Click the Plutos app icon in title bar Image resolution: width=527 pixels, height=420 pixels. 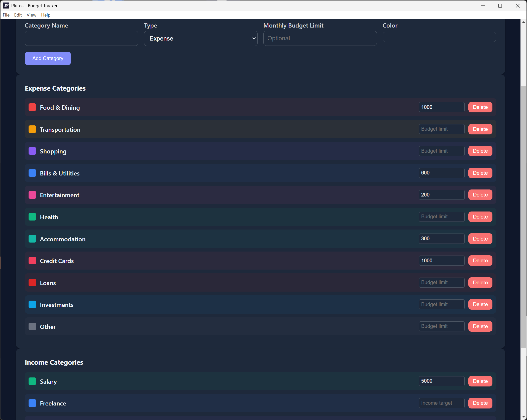(x=6, y=6)
